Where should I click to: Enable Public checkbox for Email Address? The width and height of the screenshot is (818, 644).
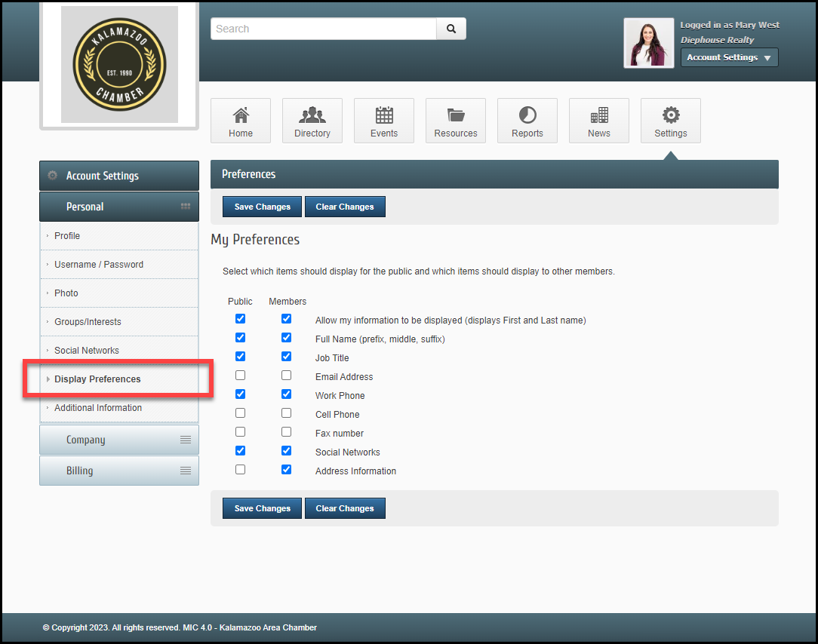[x=240, y=376]
